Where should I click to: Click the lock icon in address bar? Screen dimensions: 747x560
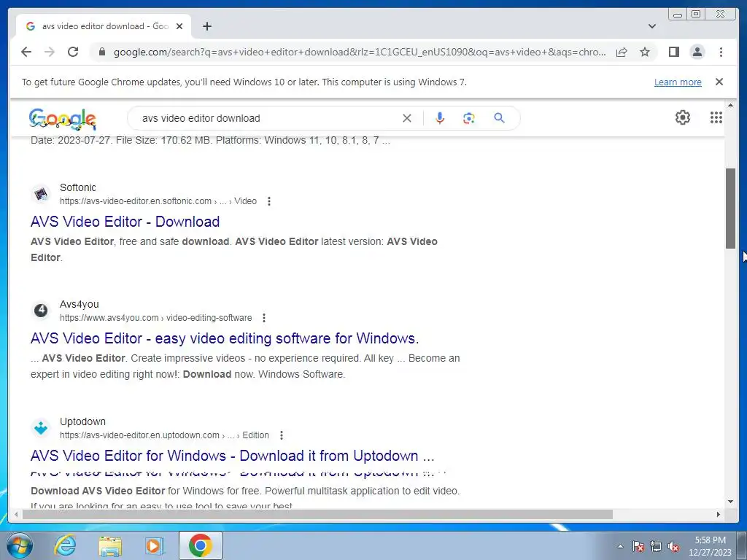coord(101,52)
